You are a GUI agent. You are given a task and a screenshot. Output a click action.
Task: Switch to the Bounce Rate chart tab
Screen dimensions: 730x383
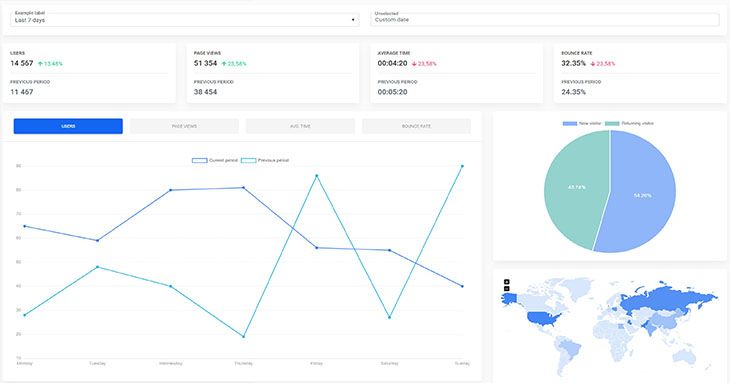tap(416, 126)
